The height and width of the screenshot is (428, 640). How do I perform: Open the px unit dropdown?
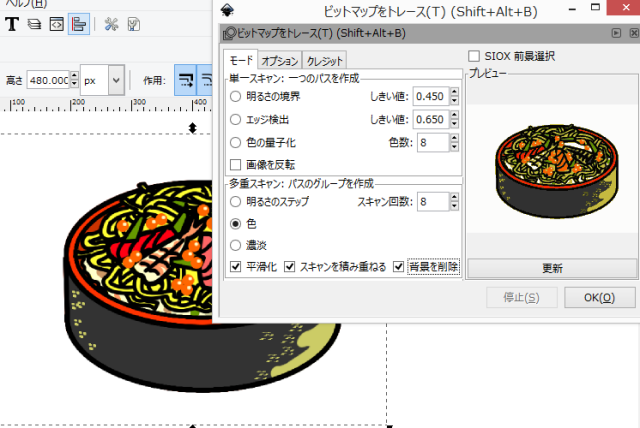115,80
